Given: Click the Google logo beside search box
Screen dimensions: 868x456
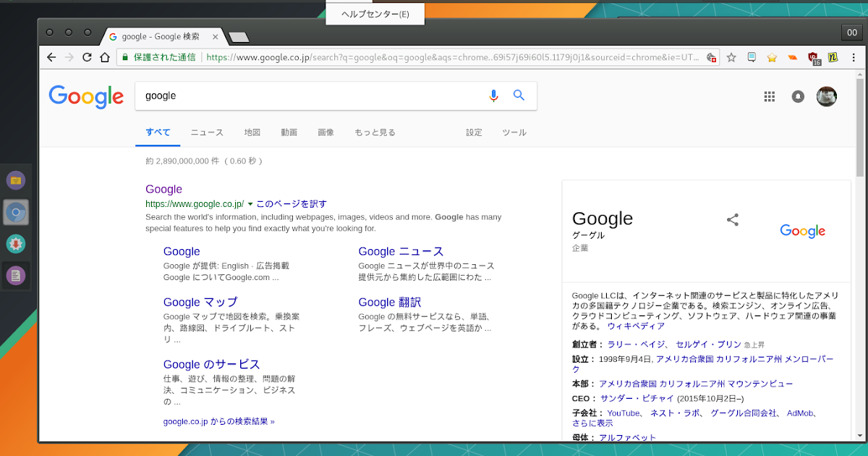Looking at the screenshot, I should coord(86,97).
